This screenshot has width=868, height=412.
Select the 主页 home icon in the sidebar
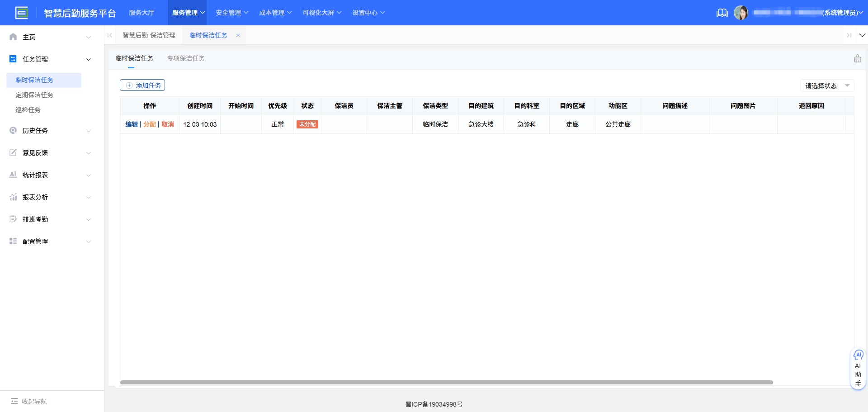tap(13, 37)
